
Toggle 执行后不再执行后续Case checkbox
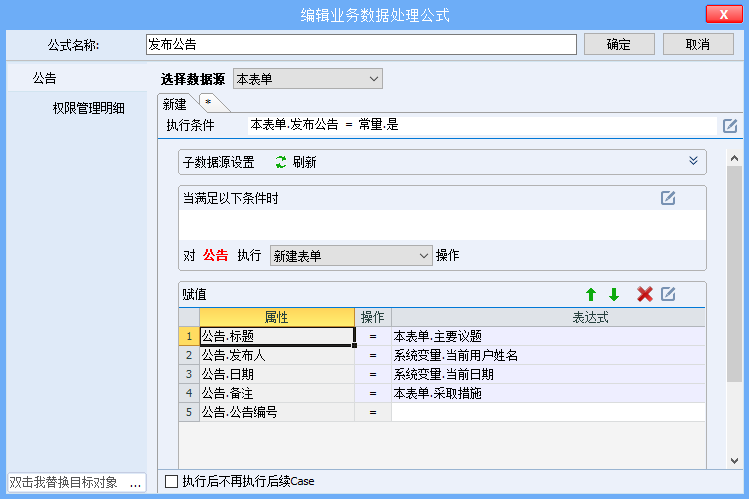click(171, 481)
